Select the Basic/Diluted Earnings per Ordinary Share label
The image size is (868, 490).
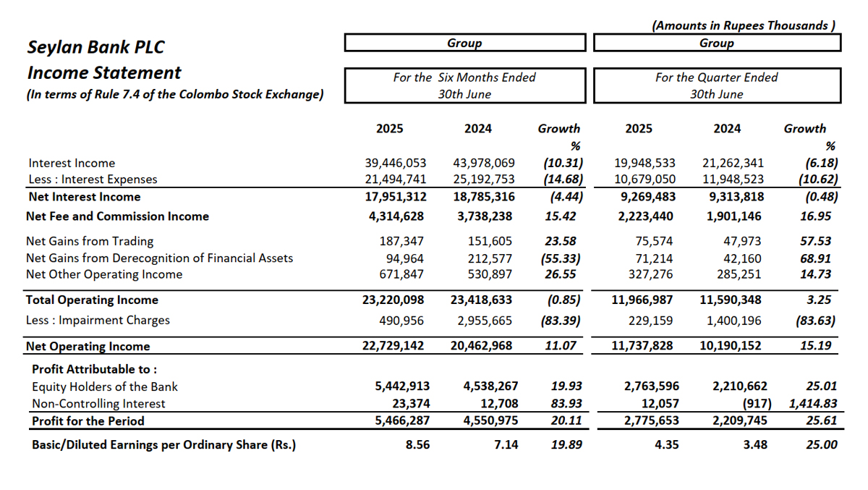click(x=164, y=444)
